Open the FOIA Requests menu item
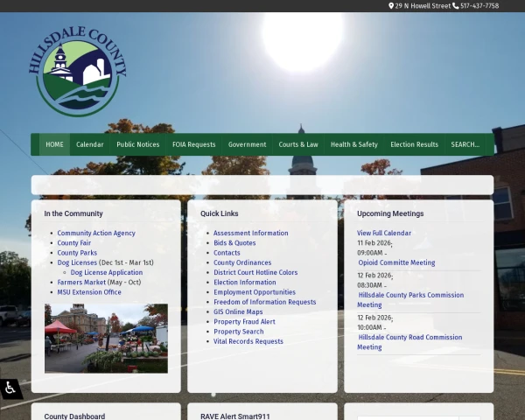Screen dimensions: 525x420 coord(193,144)
